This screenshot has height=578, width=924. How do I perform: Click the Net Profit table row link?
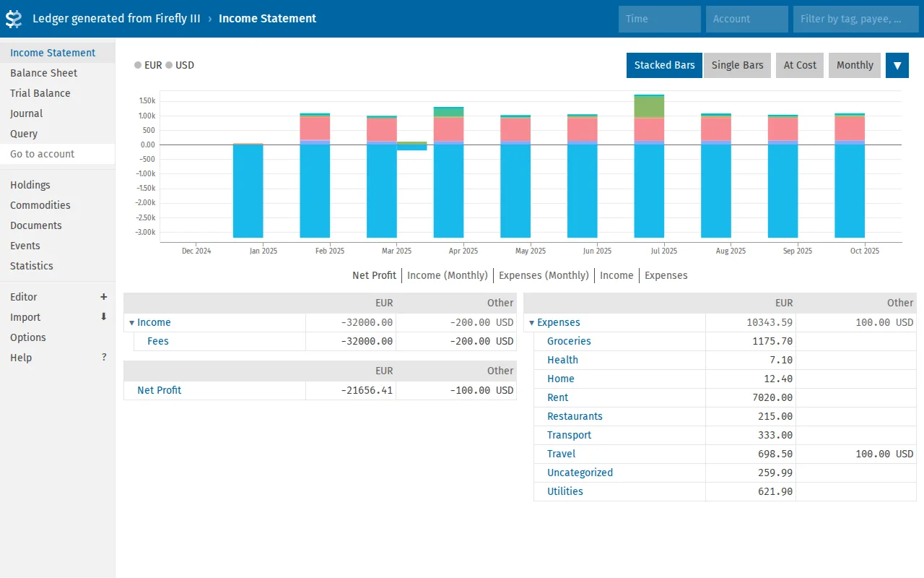pyautogui.click(x=159, y=390)
